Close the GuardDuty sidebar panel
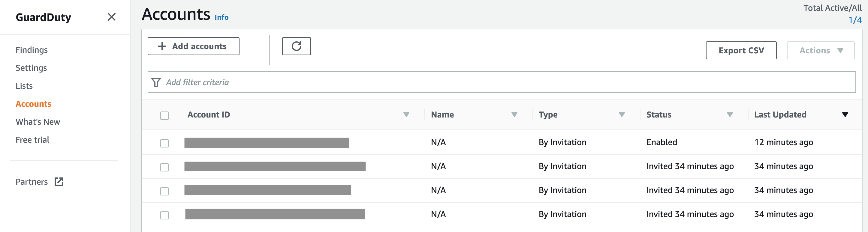The image size is (868, 232). tap(112, 17)
